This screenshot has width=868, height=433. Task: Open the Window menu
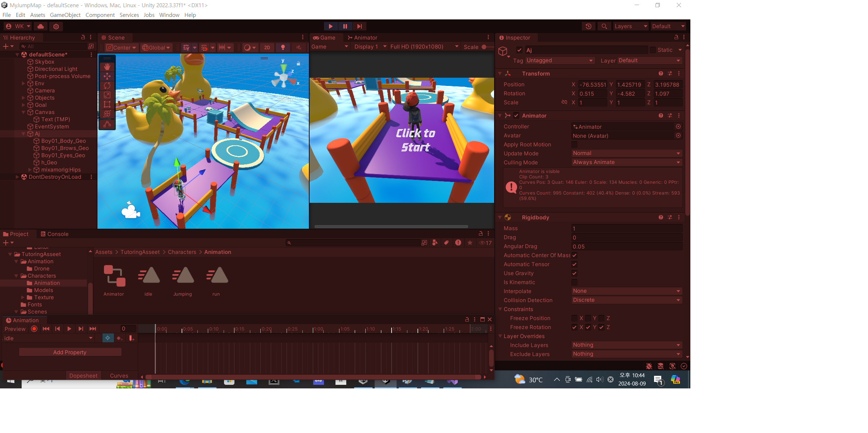169,15
